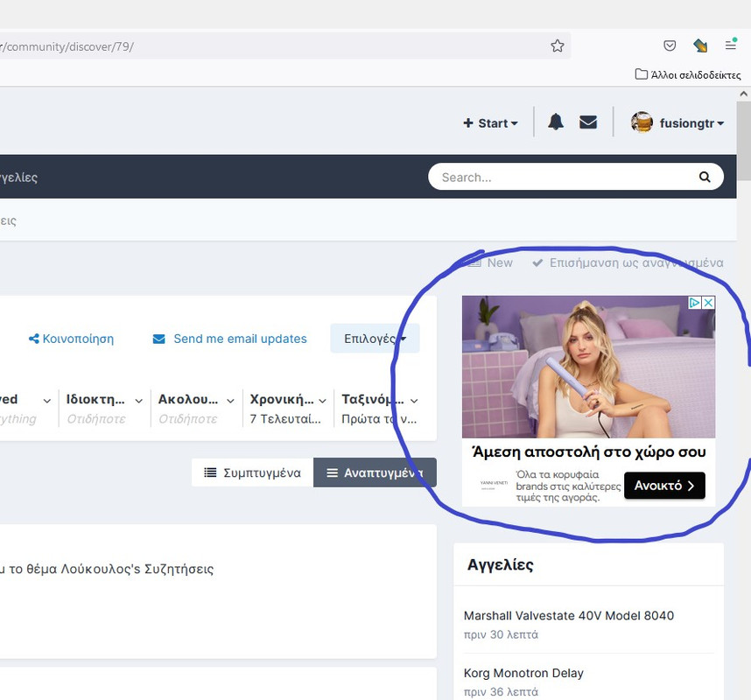Image resolution: width=751 pixels, height=700 pixels.
Task: Click the Αγγελίες sidebar heading
Action: click(x=500, y=564)
